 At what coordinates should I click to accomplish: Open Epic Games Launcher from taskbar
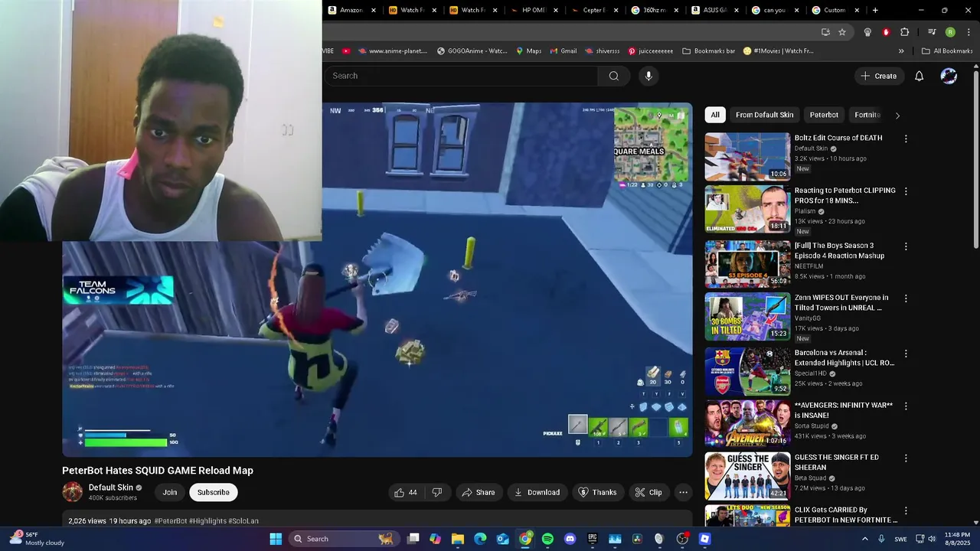coord(592,539)
